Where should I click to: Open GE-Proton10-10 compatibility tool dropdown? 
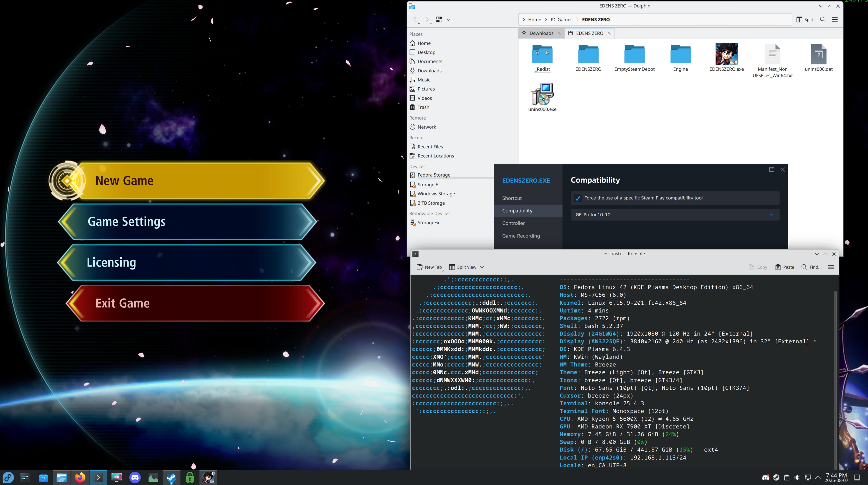tap(675, 214)
